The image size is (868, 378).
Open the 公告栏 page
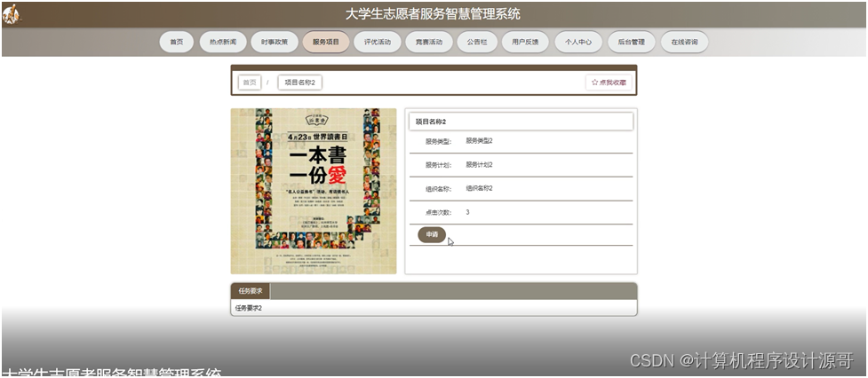[477, 42]
